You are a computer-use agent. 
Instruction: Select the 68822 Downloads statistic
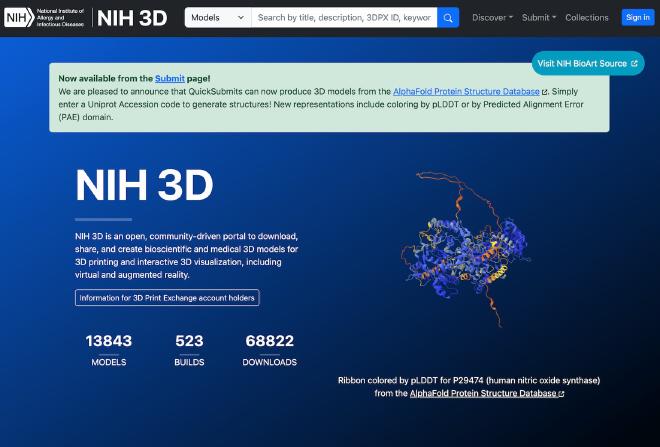tap(269, 349)
